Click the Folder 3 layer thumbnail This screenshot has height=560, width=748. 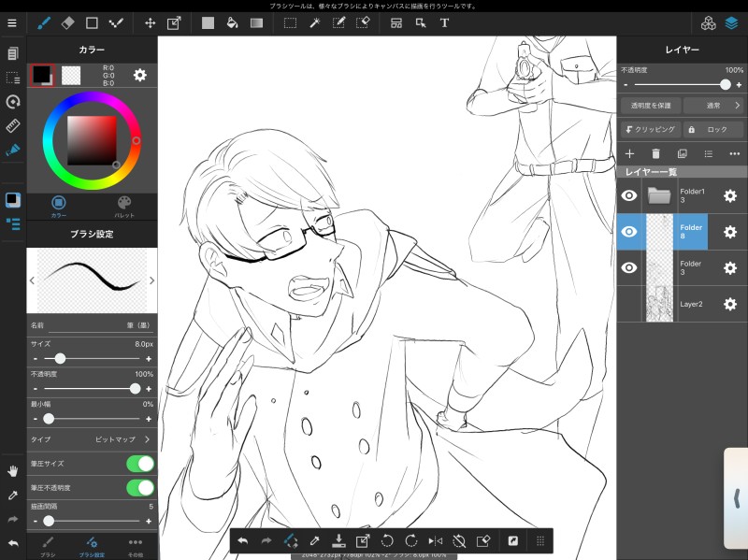659,267
